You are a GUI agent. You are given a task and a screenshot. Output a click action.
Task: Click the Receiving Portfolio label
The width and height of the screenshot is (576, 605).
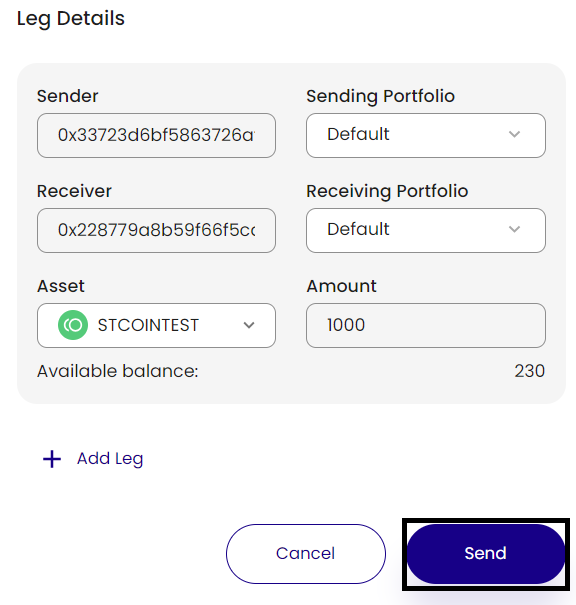point(387,191)
